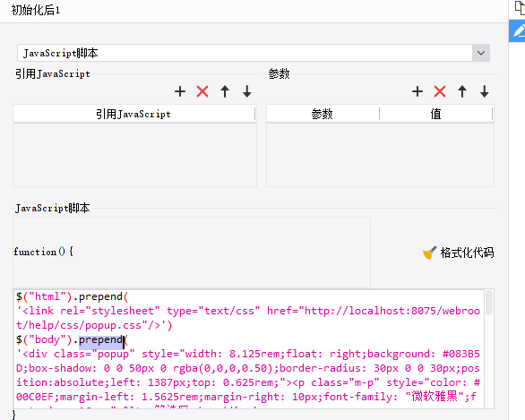Click the 参数 column header
Viewport: 525px width, 420px height.
click(x=323, y=114)
